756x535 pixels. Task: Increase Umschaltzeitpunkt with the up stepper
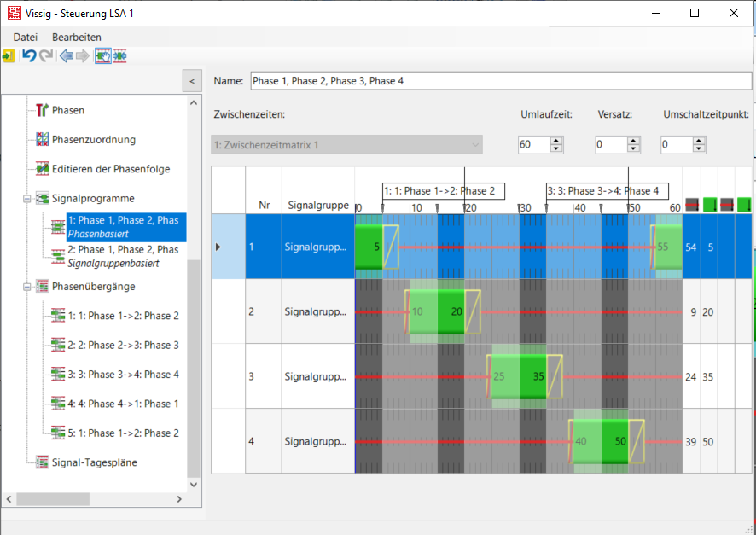click(x=699, y=141)
